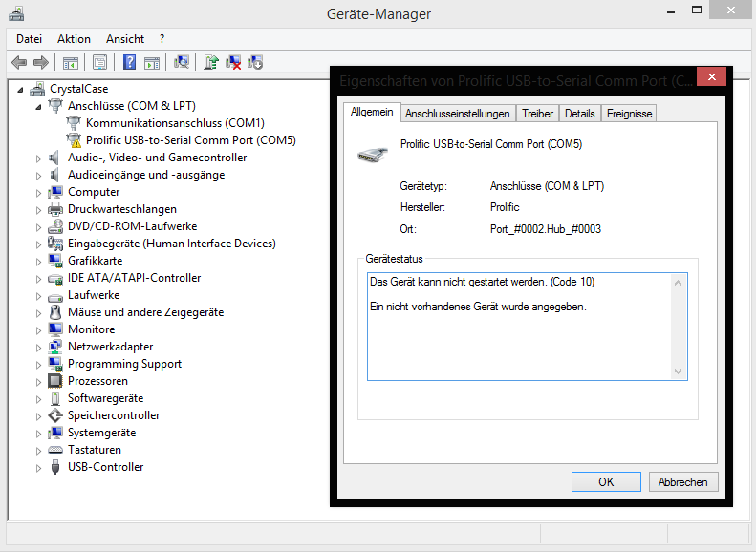This screenshot has width=756, height=552.
Task: Open the Properties toolbar icon
Action: click(x=99, y=62)
